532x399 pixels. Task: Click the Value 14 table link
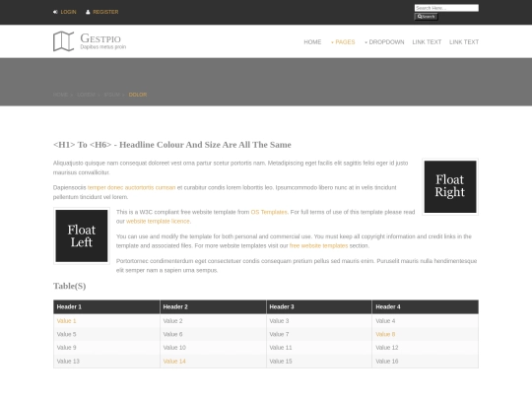click(x=174, y=362)
